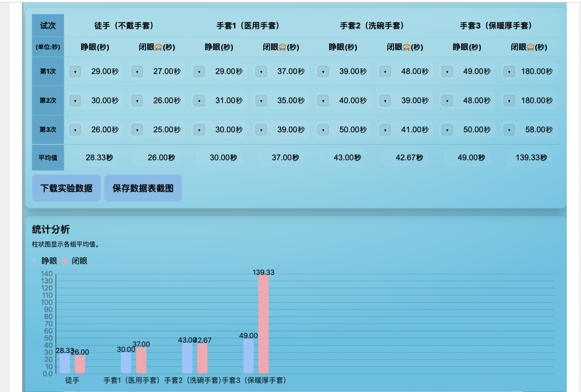This screenshot has height=392, width=581.
Task: Toggle 闭眼 legend marker in chart
Action: coord(65,261)
